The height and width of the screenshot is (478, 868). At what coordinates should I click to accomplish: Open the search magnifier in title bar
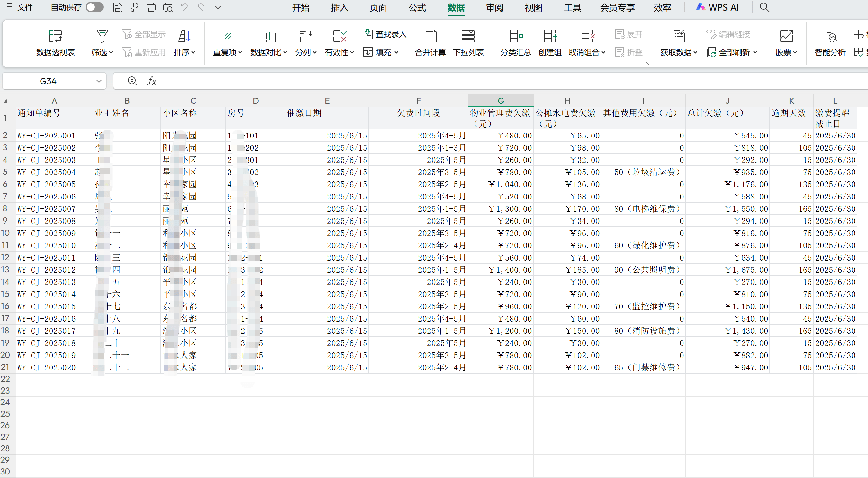764,7
